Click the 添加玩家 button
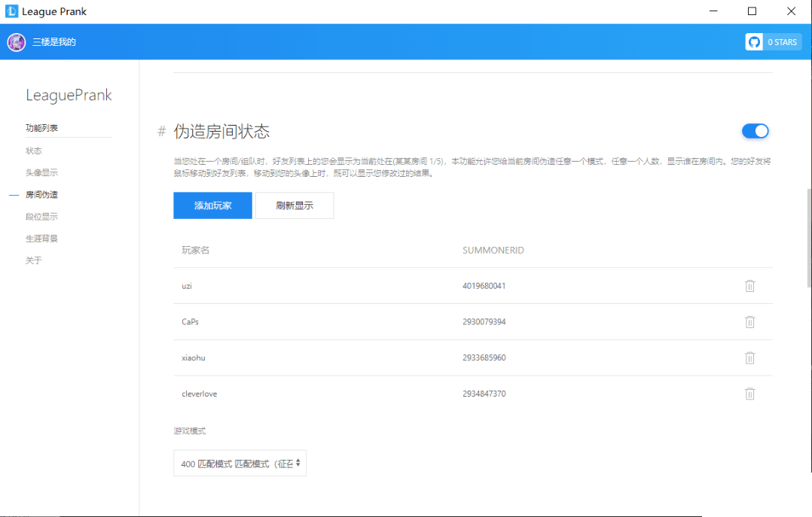Screen dimensions: 812x517 click(213, 205)
